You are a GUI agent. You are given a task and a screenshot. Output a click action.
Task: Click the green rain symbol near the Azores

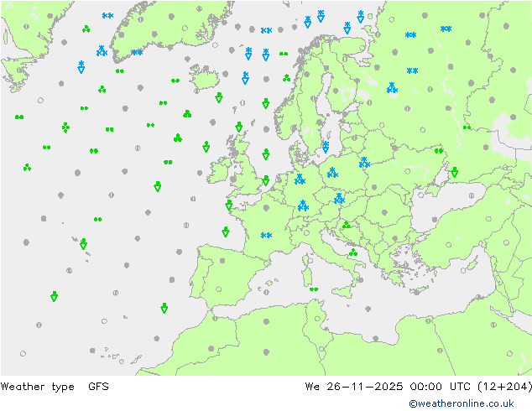(x=83, y=244)
